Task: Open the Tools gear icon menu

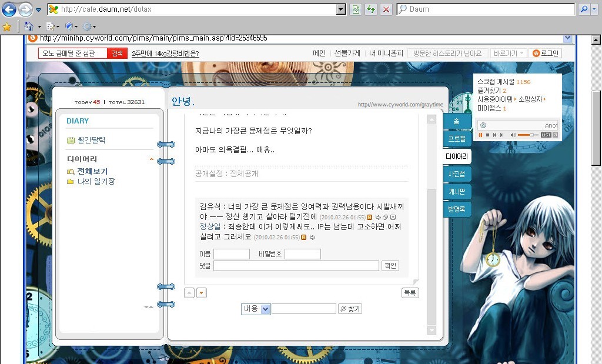Action: click(87, 26)
